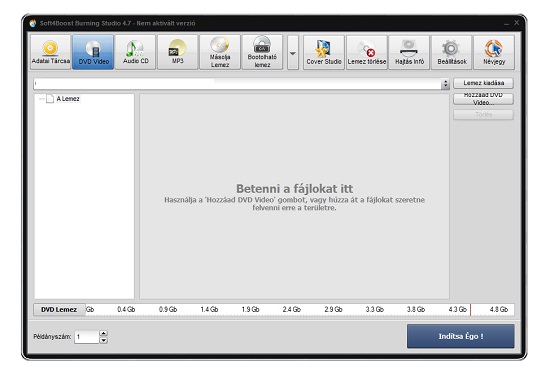Screen dimensions: 550x376
Task: Click the DVD Lemez disc size selector
Action: click(x=59, y=310)
